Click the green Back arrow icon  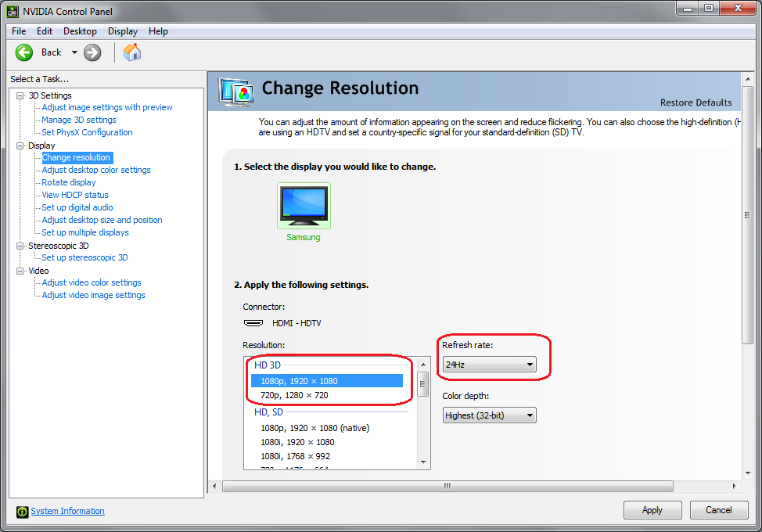click(x=24, y=52)
